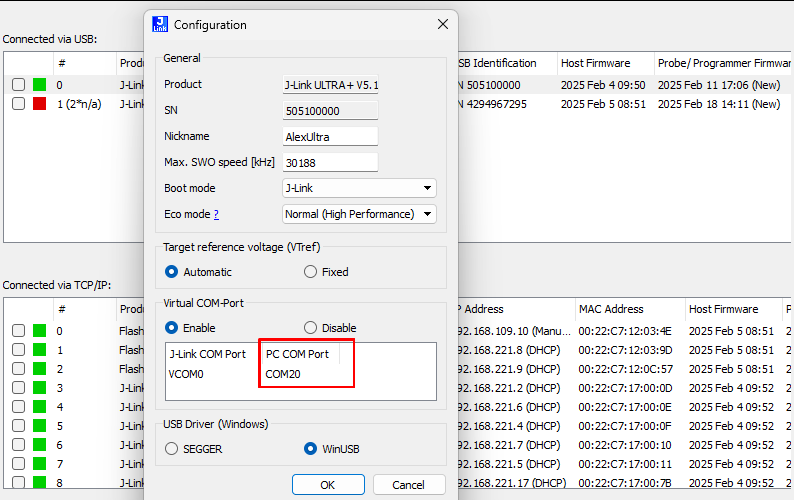
Task: Select Fixed target reference voltage
Action: (x=326, y=272)
